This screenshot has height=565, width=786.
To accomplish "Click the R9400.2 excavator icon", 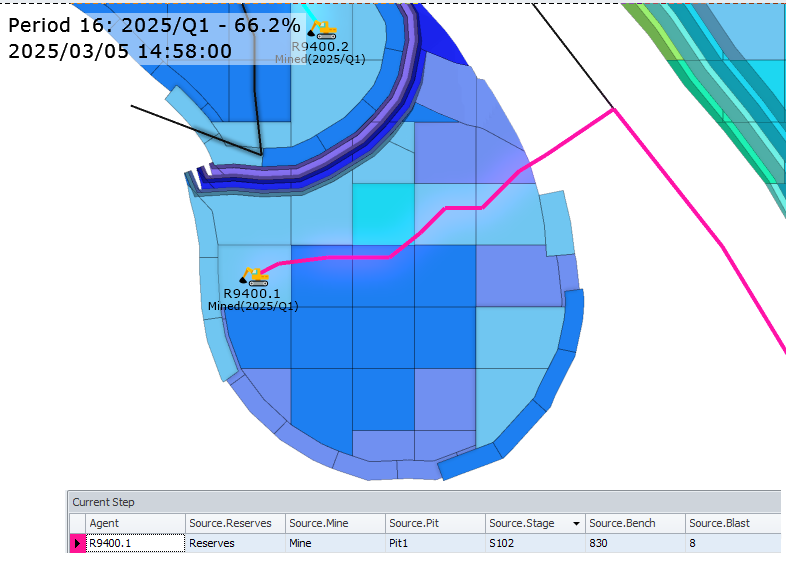I will (x=322, y=30).
